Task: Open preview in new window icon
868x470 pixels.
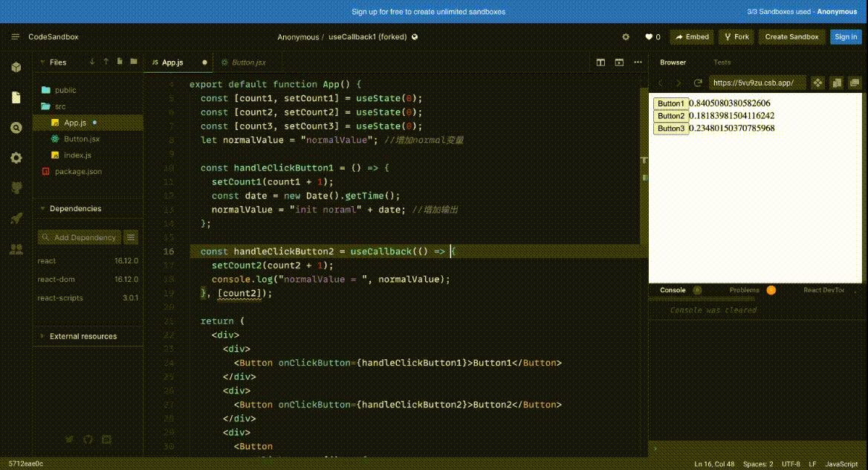Action: click(855, 83)
